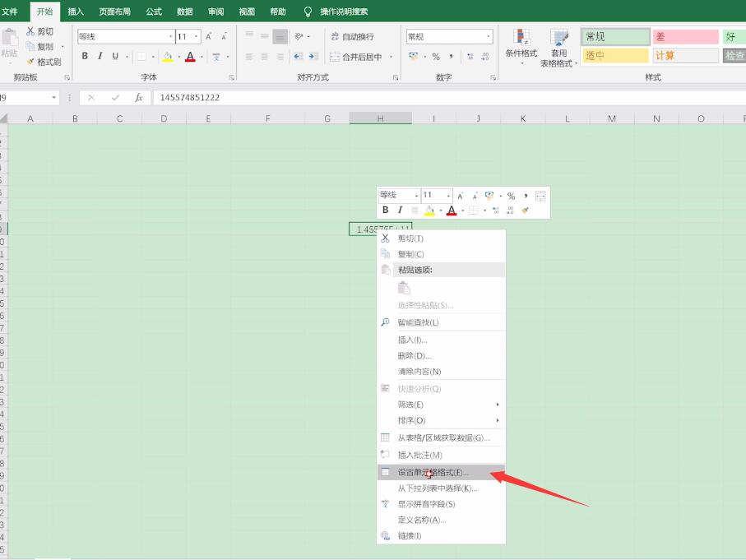
Task: Choose 设置单元格格式 from context menu
Action: point(441,473)
